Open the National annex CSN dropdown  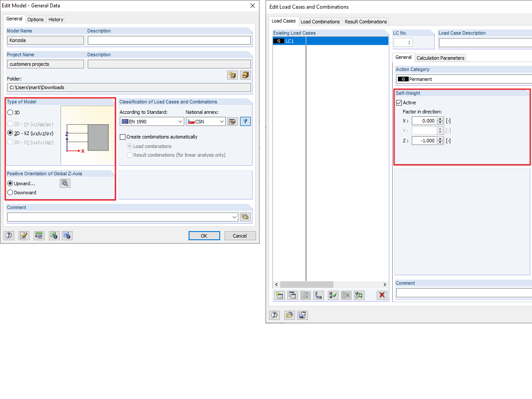[222, 122]
